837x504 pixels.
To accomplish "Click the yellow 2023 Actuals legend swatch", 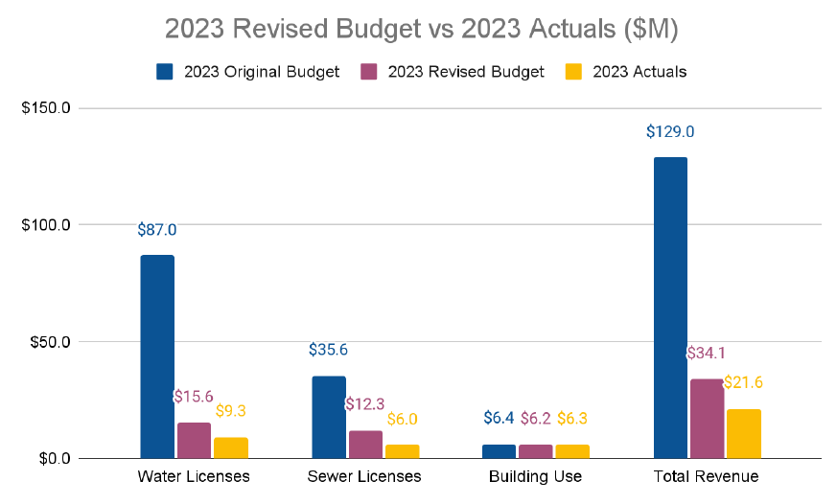I will [574, 72].
